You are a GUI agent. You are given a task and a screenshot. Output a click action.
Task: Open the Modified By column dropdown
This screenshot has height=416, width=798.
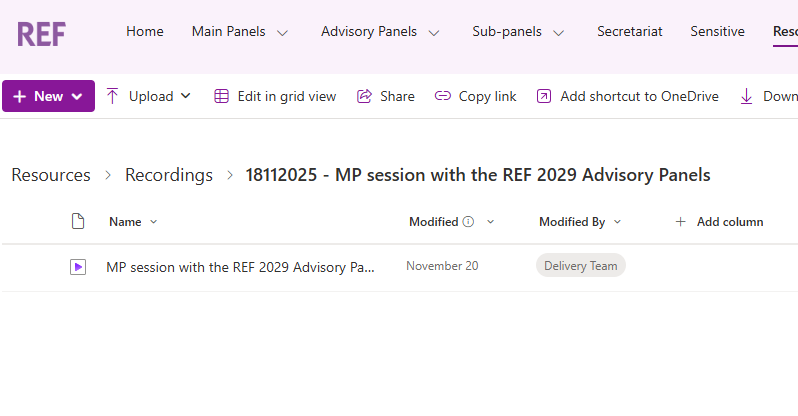(x=617, y=222)
